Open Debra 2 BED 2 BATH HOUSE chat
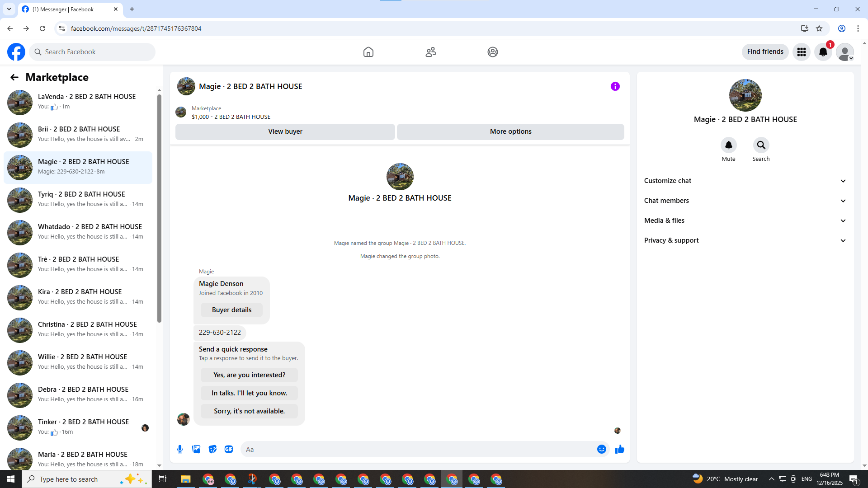Viewport: 868px width, 488px height. (x=78, y=395)
